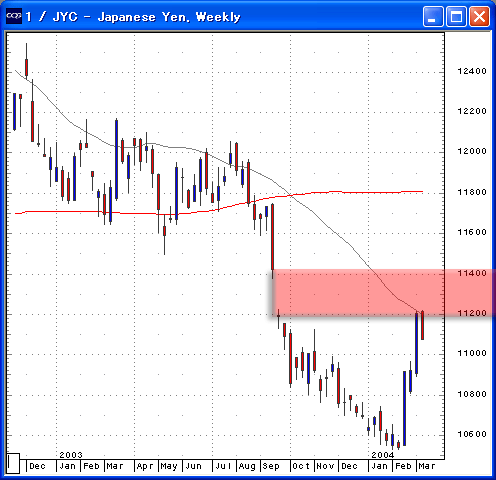Click the 12400 price axis label
Image resolution: width=496 pixels, height=480 pixels.
click(472, 71)
